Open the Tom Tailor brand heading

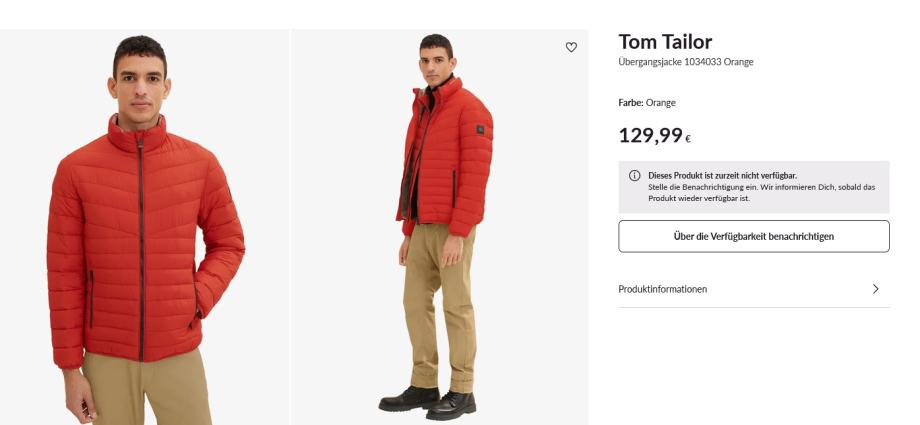coord(665,42)
